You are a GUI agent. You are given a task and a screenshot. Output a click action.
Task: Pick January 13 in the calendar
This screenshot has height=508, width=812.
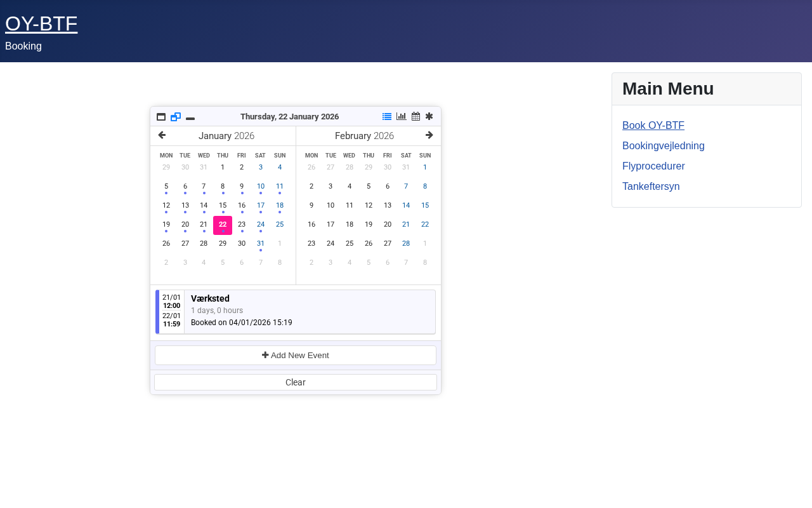185,206
